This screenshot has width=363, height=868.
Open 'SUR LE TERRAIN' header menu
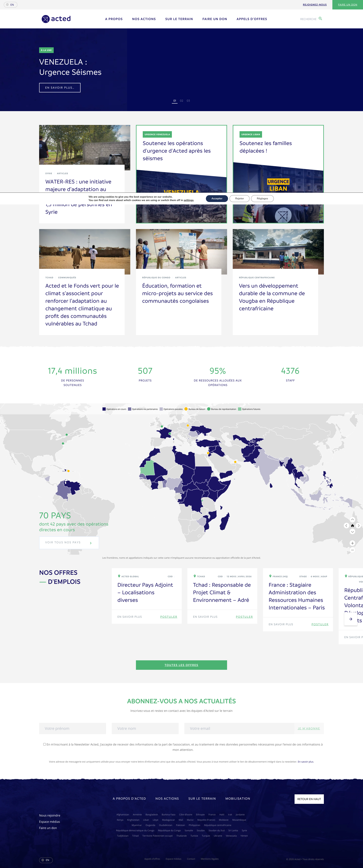coord(179,19)
